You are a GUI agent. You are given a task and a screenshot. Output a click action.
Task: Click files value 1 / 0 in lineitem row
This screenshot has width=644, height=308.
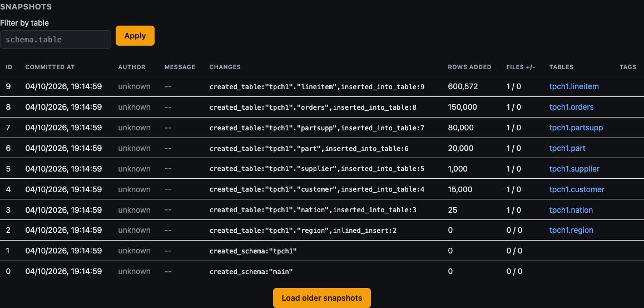click(514, 86)
